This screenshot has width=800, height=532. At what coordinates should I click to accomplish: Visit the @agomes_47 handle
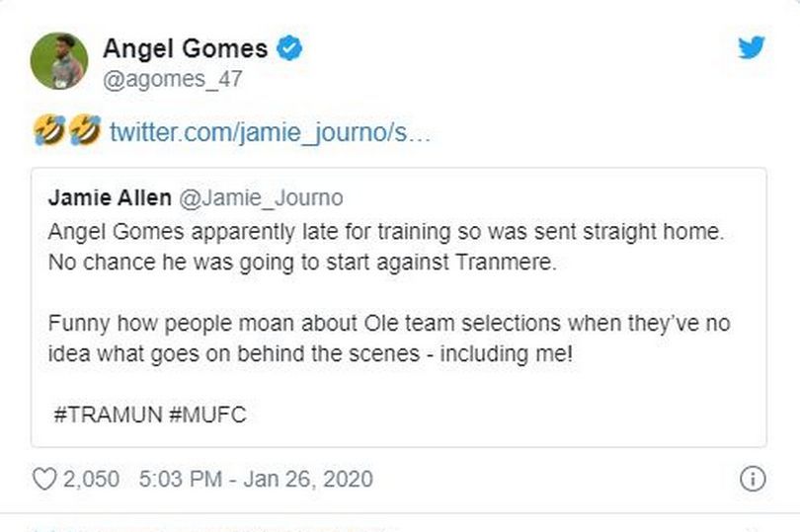[173, 78]
